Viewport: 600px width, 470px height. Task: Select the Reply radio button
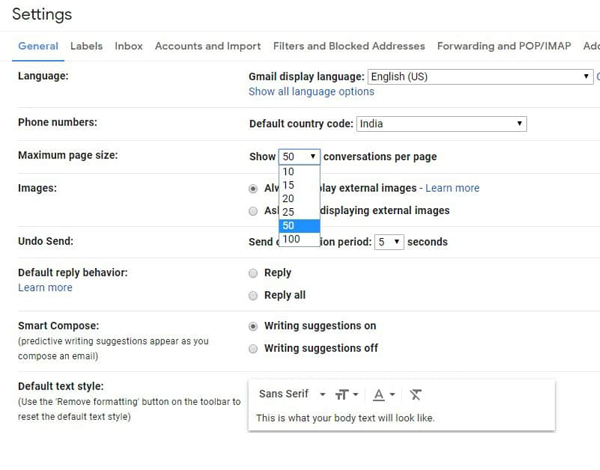[x=253, y=273]
